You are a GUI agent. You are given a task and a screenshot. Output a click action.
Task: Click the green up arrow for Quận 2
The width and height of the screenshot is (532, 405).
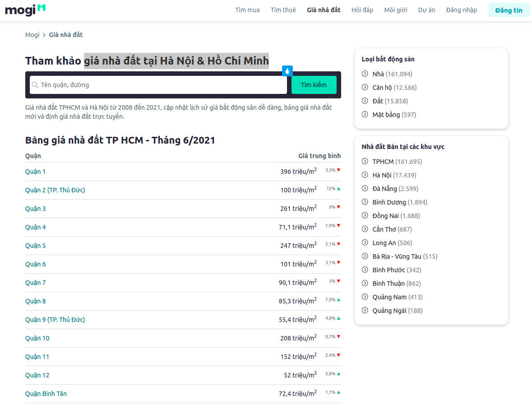point(338,188)
